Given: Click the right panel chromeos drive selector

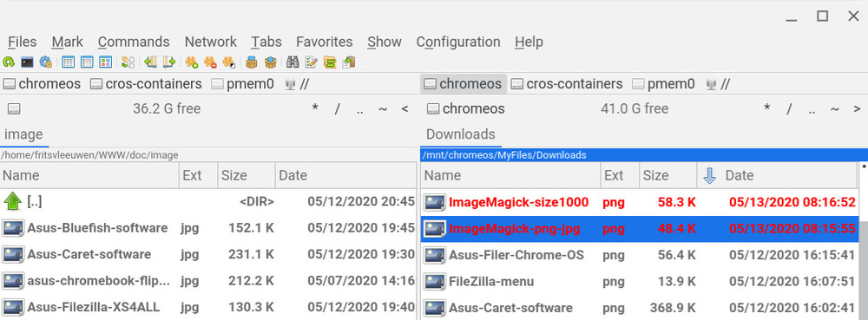Looking at the screenshot, I should (x=465, y=108).
